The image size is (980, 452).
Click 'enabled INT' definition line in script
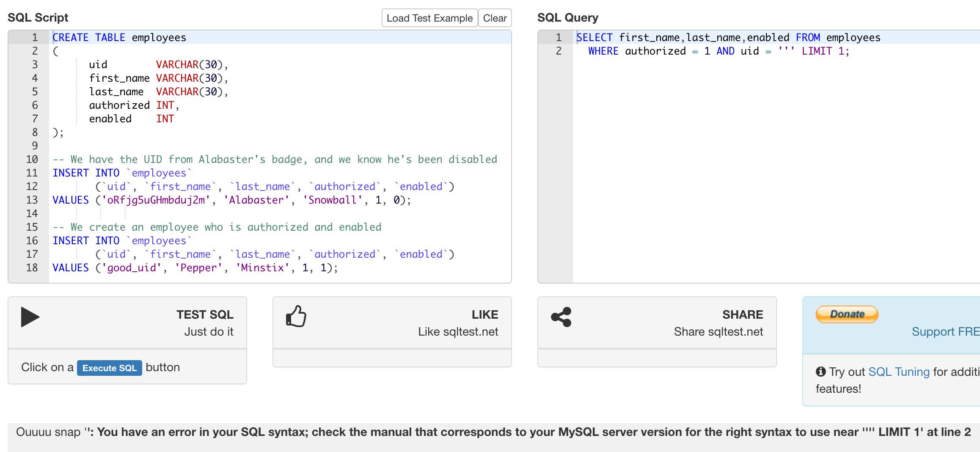132,119
